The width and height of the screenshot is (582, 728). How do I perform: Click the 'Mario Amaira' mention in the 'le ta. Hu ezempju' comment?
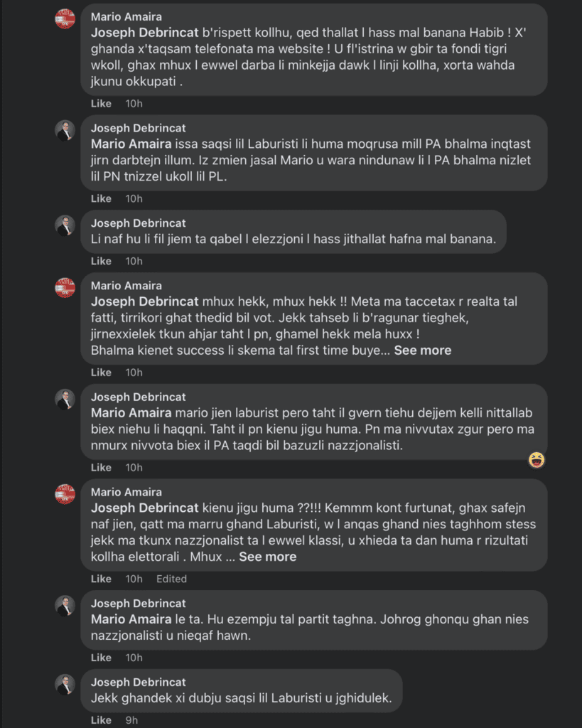(x=131, y=619)
